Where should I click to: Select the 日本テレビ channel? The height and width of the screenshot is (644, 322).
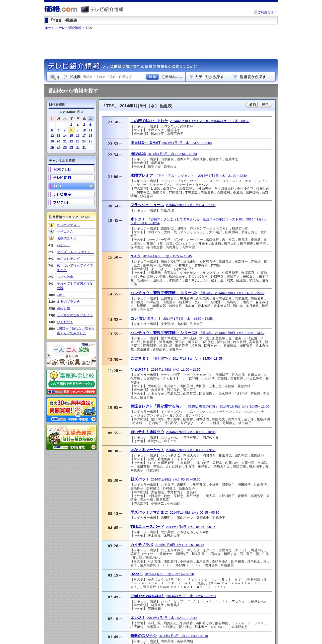click(71, 170)
